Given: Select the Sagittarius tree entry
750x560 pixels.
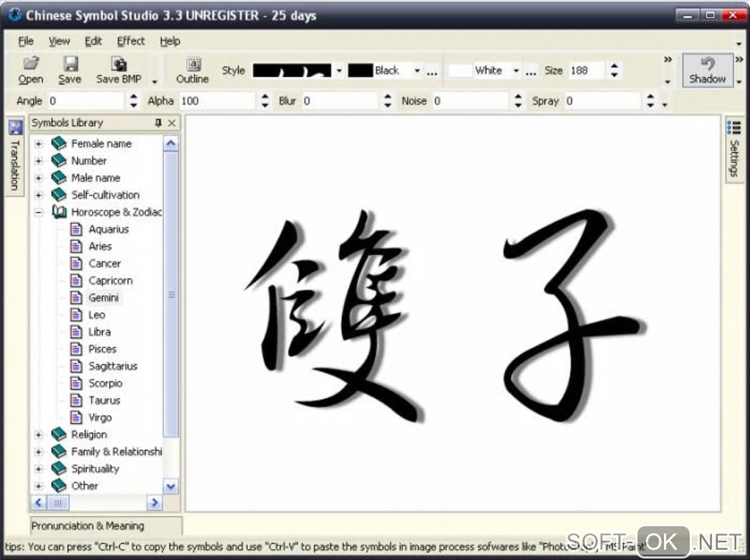Looking at the screenshot, I should pos(113,366).
